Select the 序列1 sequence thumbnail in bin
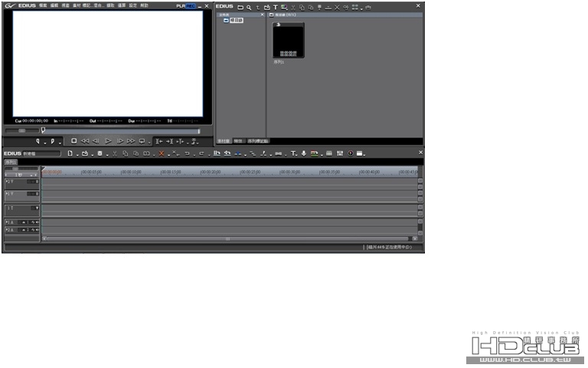This screenshot has height=368, width=588. click(x=288, y=40)
